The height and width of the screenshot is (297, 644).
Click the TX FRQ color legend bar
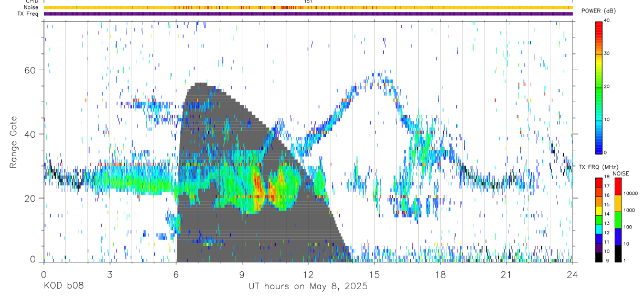[598, 220]
